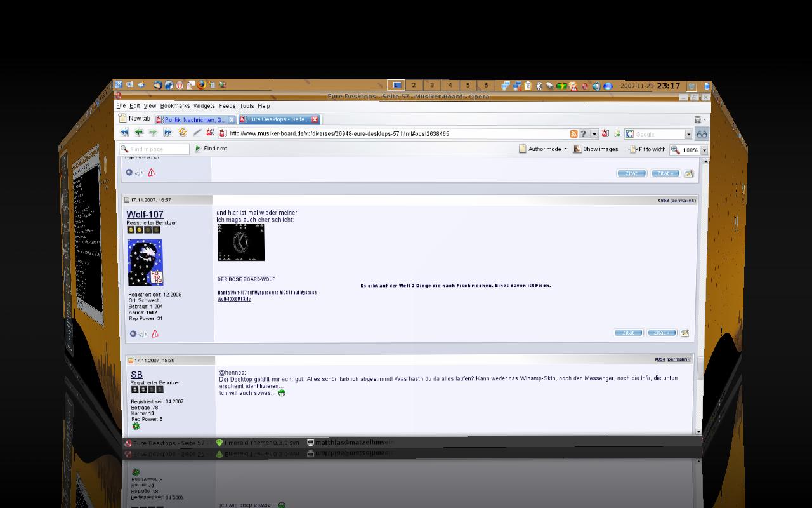812x508 pixels.
Task: Click the matthias@matzelhmsein terminal taskbar entry
Action: 350,443
